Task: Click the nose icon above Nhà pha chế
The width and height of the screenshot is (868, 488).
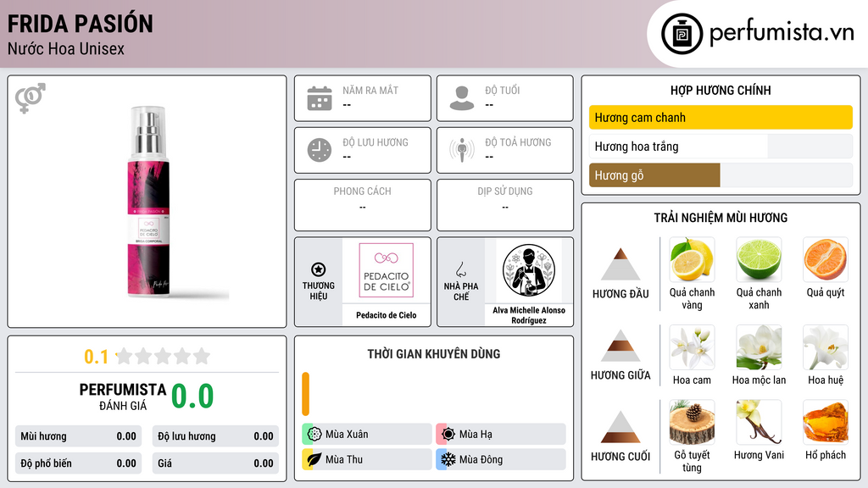Action: point(460,269)
